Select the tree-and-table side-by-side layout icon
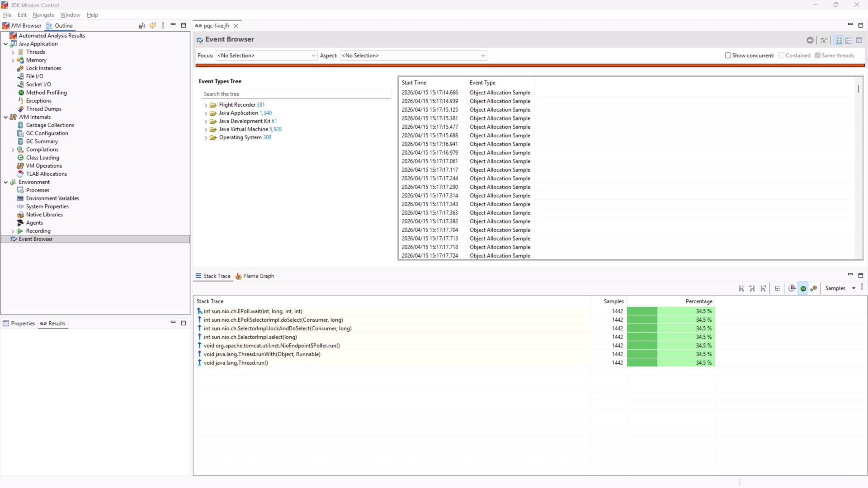The width and height of the screenshot is (868, 488). [x=839, y=40]
